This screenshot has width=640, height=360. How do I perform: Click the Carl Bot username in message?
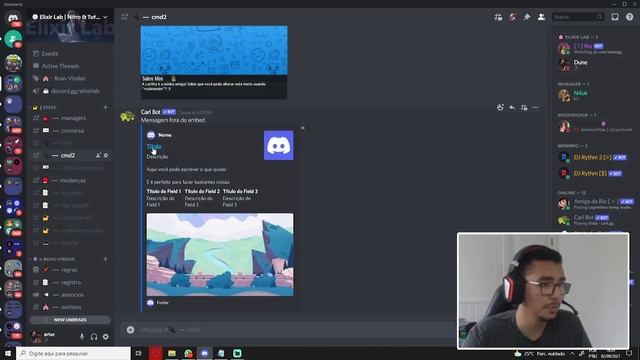tap(151, 112)
